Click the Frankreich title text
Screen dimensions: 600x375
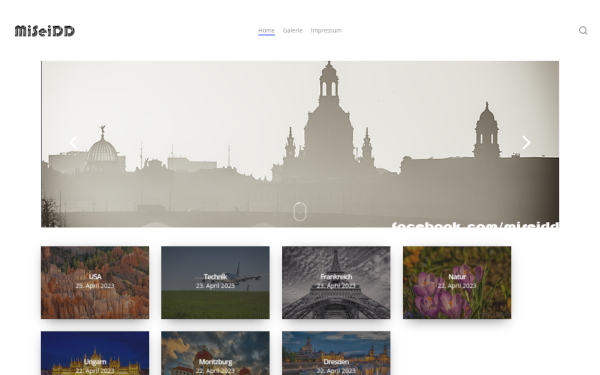pos(336,277)
